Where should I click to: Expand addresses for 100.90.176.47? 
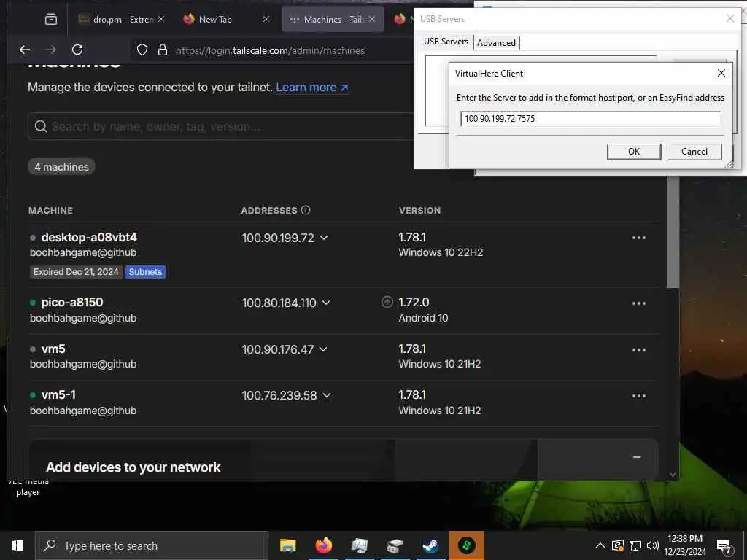323,349
